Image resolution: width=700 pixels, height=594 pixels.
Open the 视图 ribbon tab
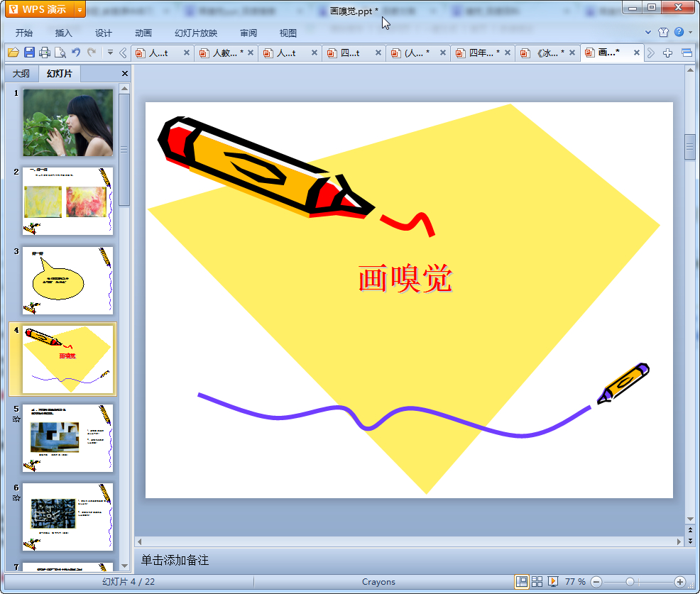[x=288, y=33]
